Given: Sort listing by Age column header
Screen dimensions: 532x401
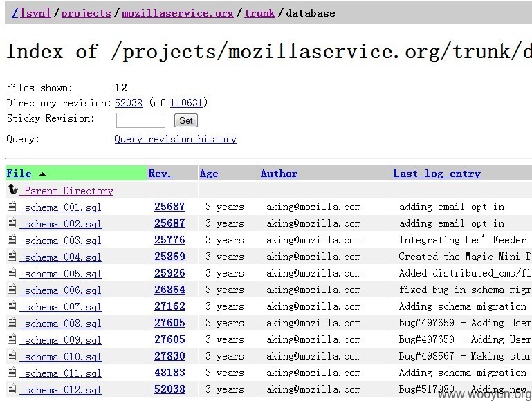Looking at the screenshot, I should [x=209, y=174].
